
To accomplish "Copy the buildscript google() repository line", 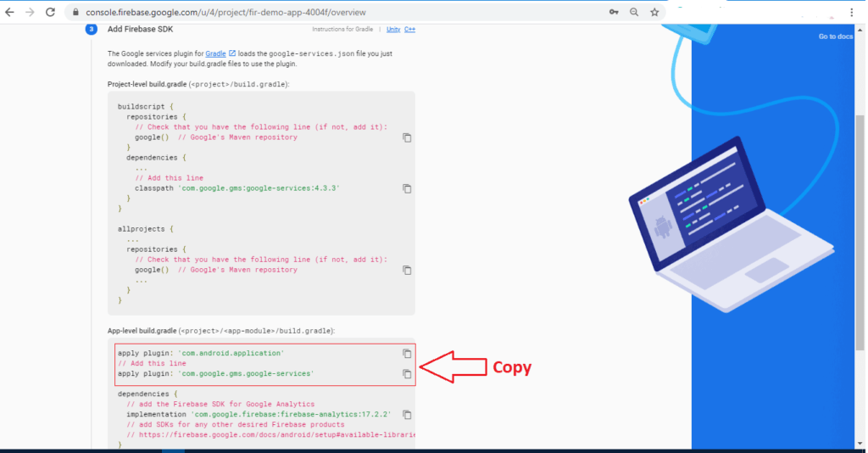I will [407, 138].
